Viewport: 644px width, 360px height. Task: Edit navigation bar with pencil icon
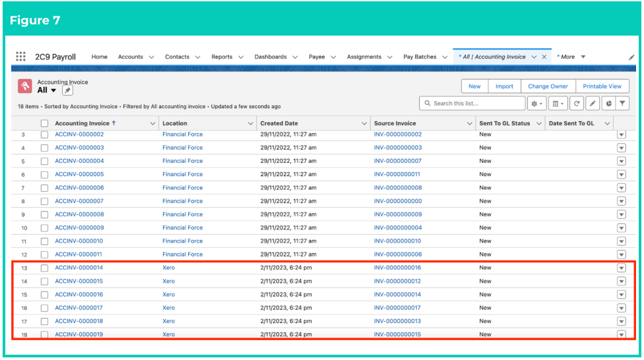(x=631, y=57)
